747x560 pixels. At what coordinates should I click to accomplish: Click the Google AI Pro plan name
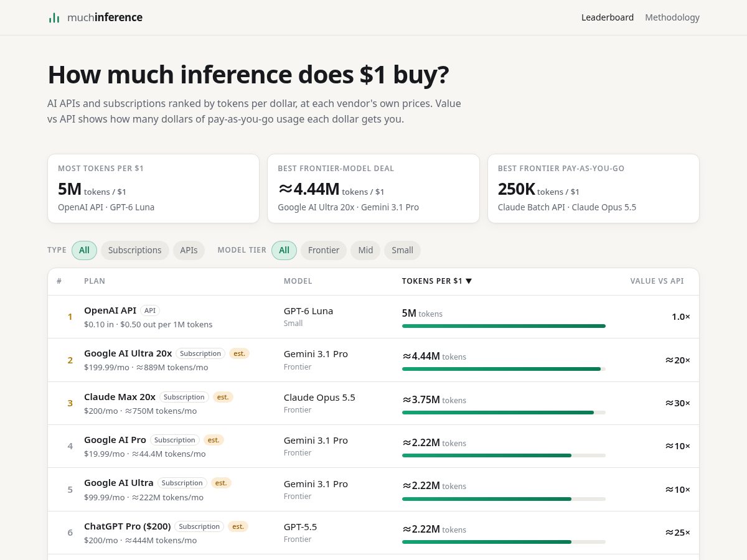point(115,440)
